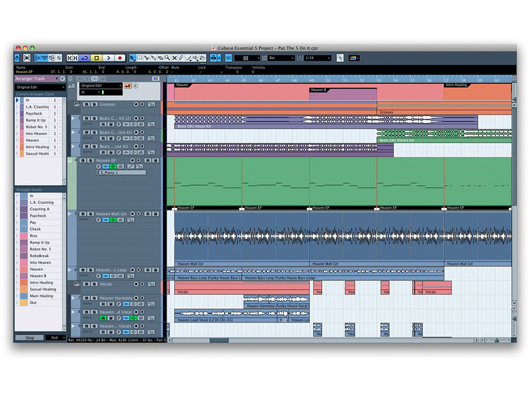530x398 pixels.
Task: Click 'Out' in the Arranger Events list
Action: click(33, 303)
